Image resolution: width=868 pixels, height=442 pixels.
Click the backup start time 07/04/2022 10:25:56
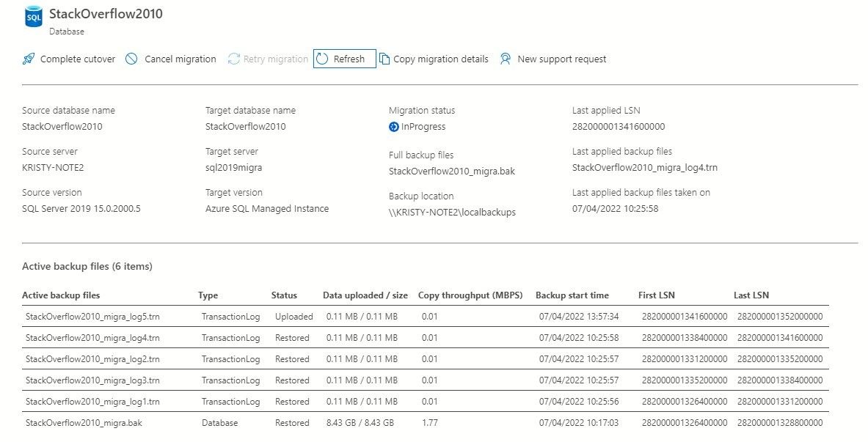tap(579, 402)
